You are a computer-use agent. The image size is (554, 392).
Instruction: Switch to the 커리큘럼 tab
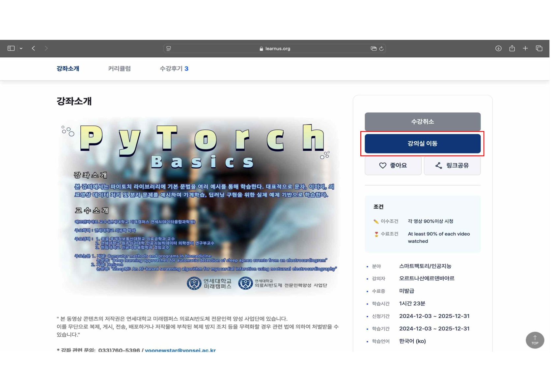pos(120,69)
